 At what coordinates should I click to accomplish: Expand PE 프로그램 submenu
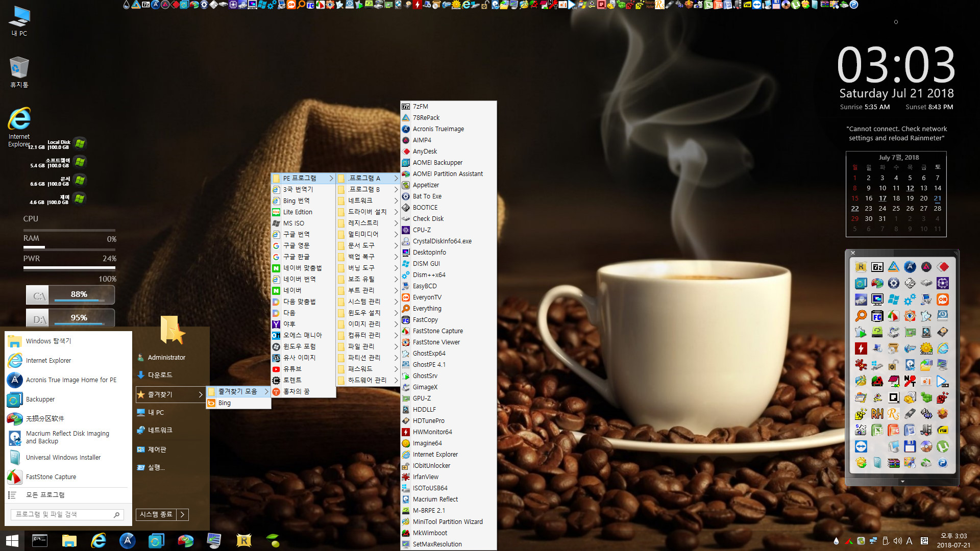(x=302, y=178)
